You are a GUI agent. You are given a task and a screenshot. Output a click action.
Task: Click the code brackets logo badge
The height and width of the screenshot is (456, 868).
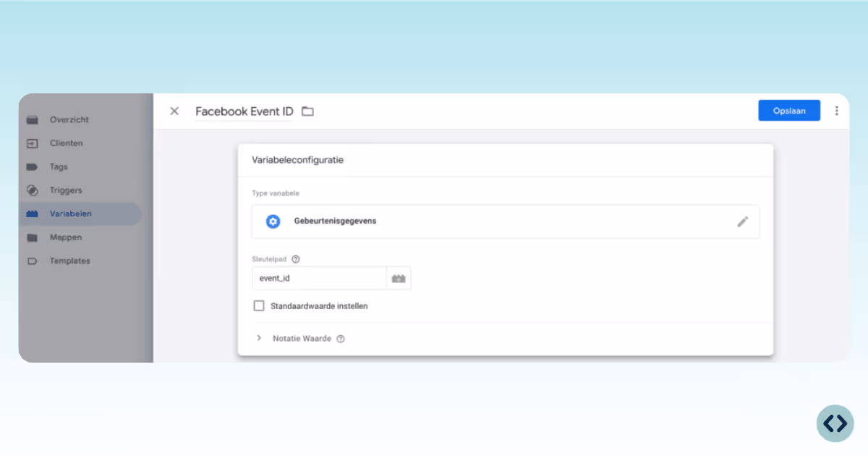tap(835, 423)
